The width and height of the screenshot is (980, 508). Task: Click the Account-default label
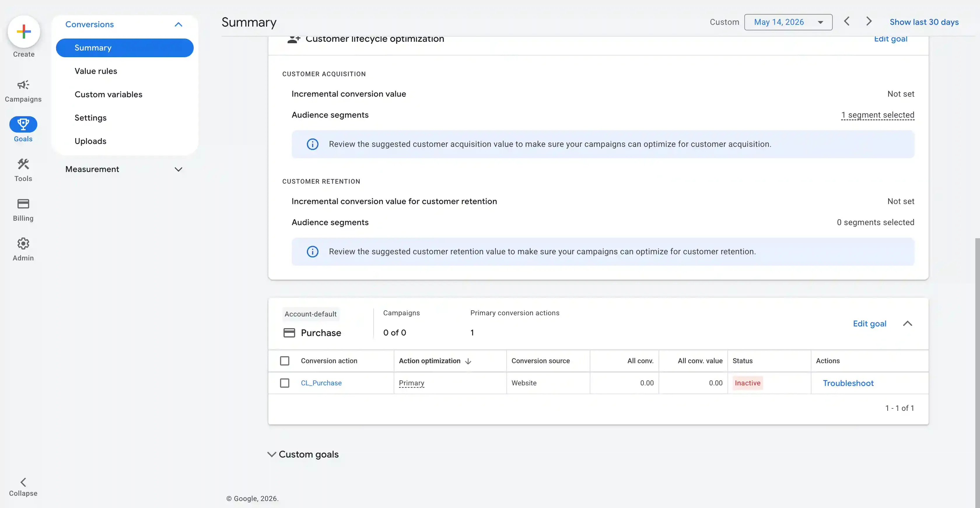click(310, 314)
